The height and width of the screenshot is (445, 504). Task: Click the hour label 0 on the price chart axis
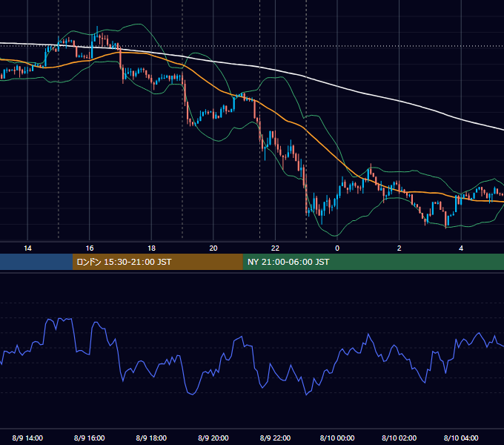pyautogui.click(x=337, y=248)
